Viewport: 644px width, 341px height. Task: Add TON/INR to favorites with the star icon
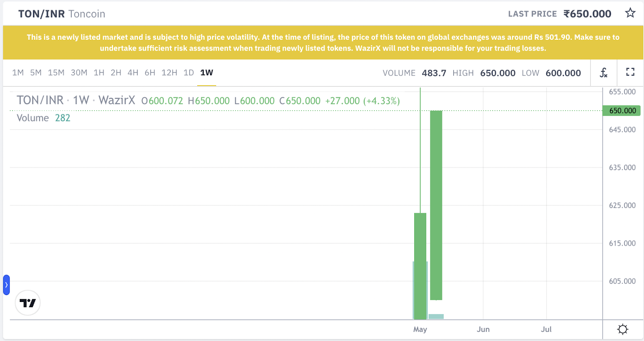tap(630, 13)
